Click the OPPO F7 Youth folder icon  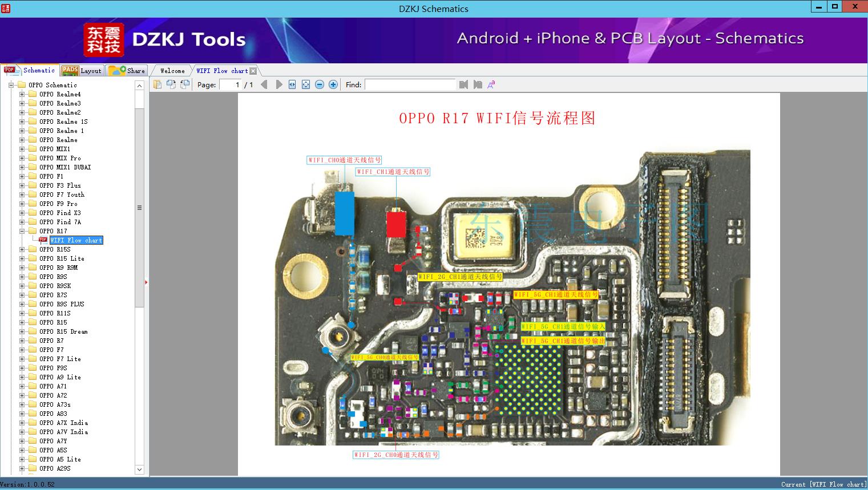click(33, 195)
